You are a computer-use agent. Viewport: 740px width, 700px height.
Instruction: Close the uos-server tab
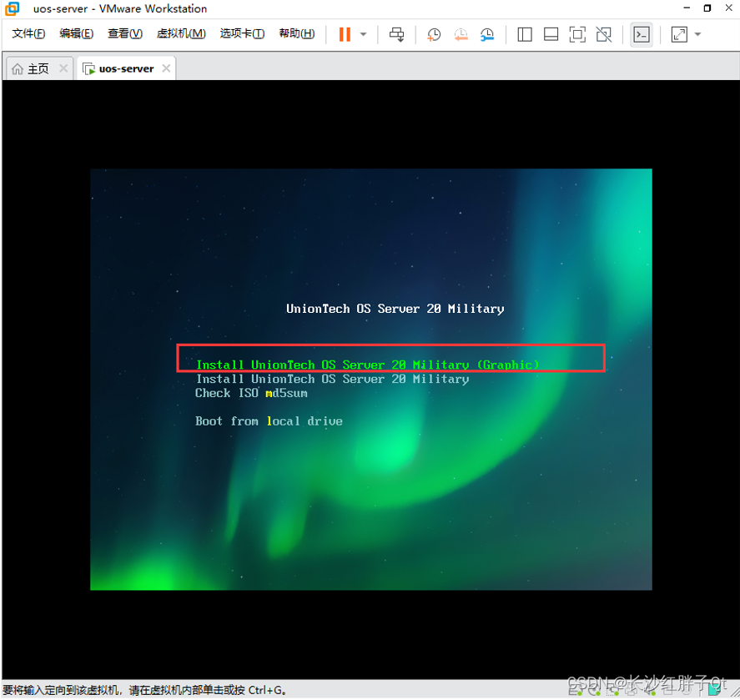click(x=166, y=68)
